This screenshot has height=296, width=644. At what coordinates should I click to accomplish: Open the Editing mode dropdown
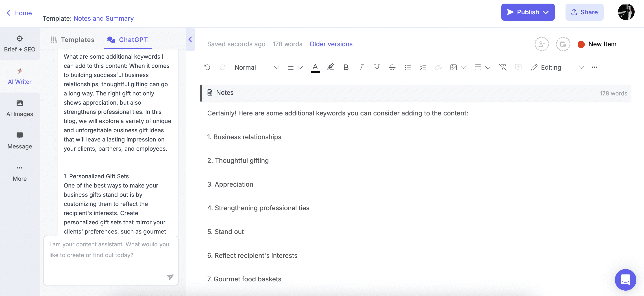[557, 67]
